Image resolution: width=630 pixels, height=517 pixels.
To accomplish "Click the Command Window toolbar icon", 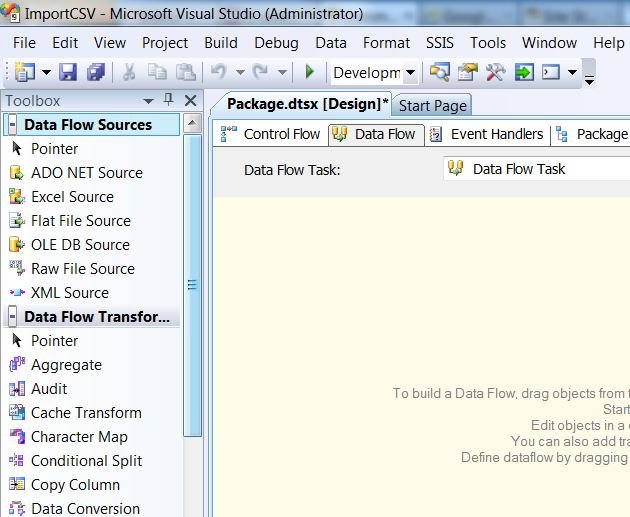I will point(551,73).
